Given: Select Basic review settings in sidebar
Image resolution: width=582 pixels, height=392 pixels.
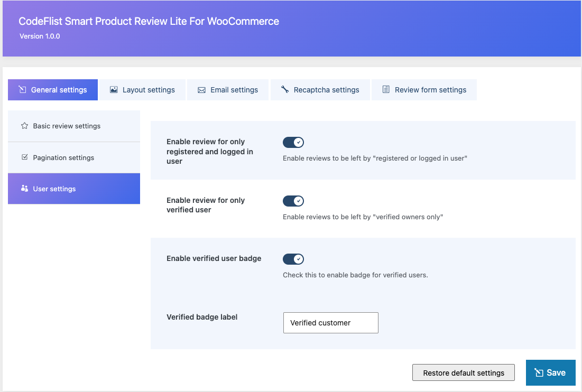Looking at the screenshot, I should coord(74,126).
